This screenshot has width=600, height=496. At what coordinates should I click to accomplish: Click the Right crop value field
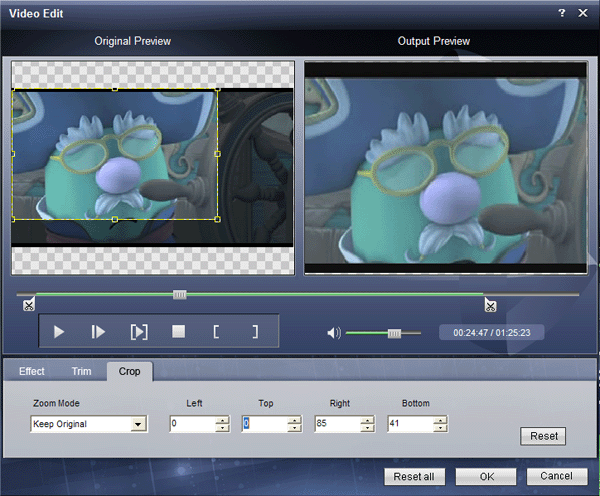[x=338, y=424]
